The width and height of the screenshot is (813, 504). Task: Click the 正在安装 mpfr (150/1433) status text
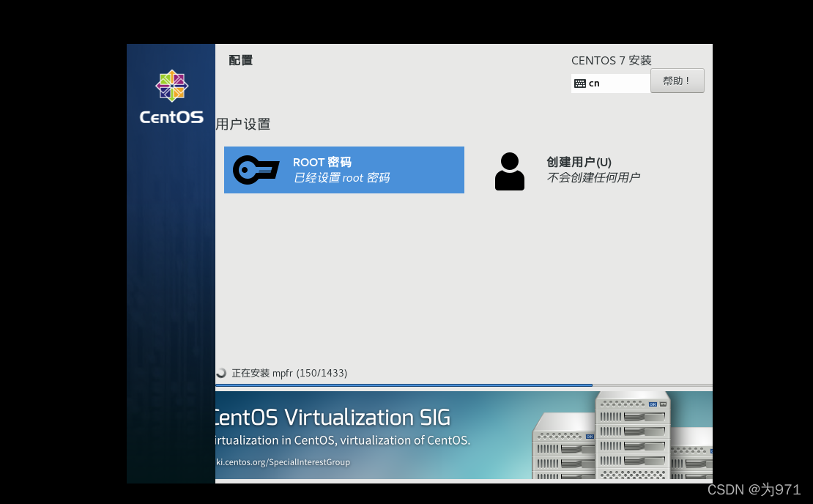click(289, 373)
